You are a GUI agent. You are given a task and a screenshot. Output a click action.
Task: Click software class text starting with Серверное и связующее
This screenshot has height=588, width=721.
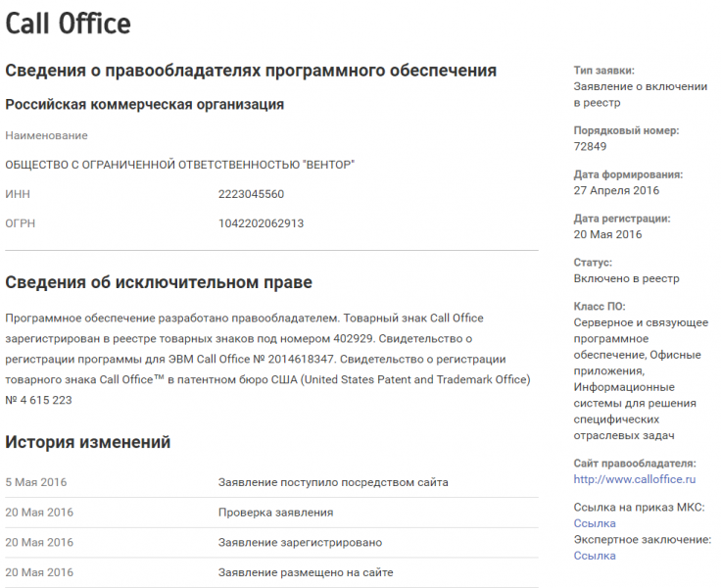[x=641, y=379]
